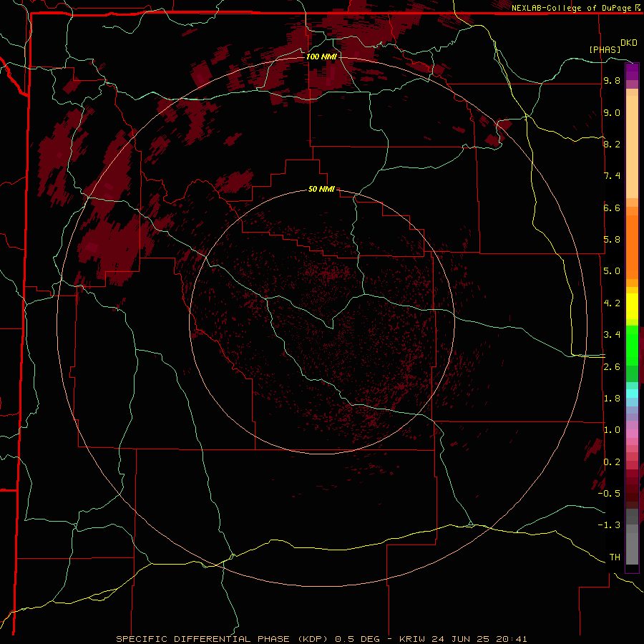Click the 50 NMI range ring label
This screenshot has height=644, width=644.
click(x=321, y=189)
